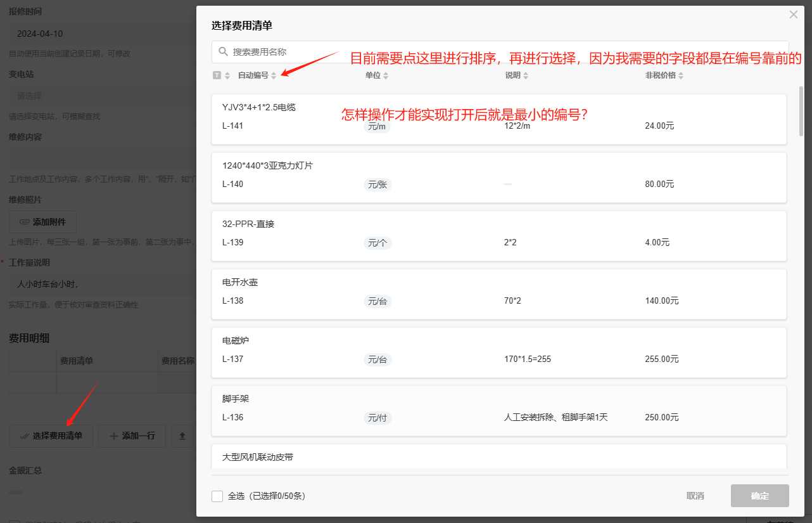The image size is (812, 523).
Task: Close the 选择费用清单 dialog with X
Action: [x=793, y=15]
